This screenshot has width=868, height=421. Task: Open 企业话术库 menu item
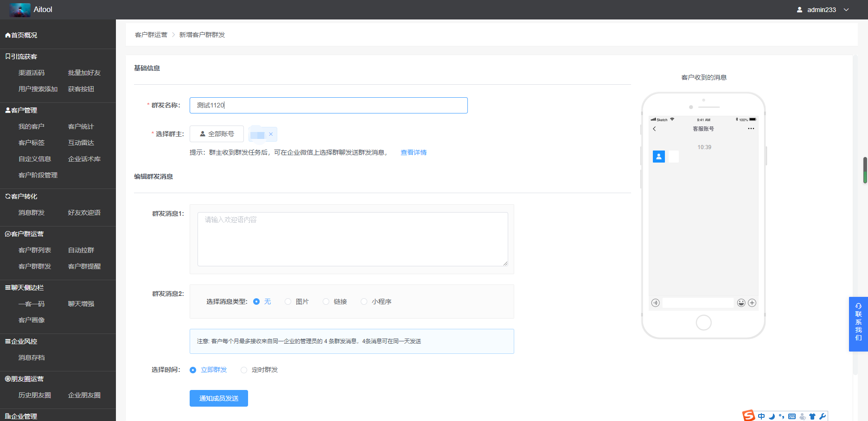[x=84, y=159]
